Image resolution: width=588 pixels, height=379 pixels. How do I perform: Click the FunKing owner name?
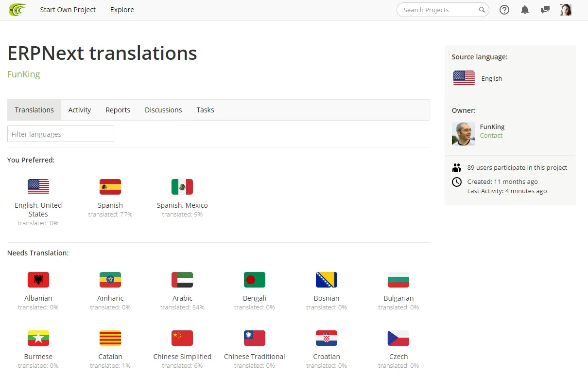(492, 126)
